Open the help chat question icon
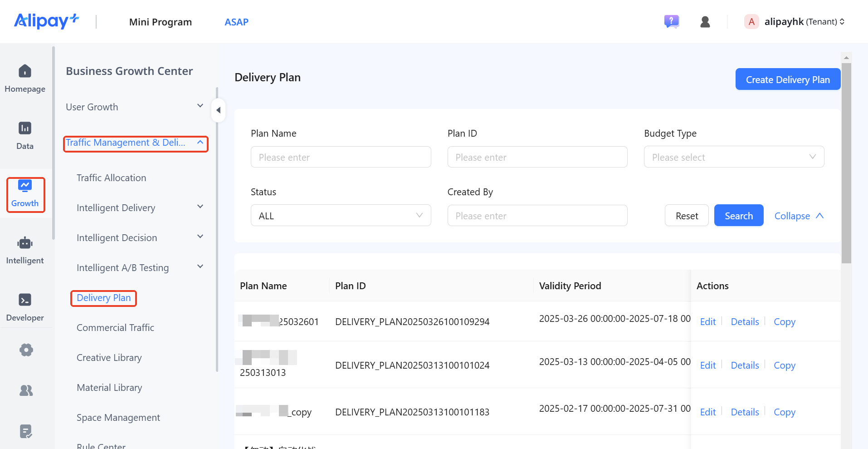This screenshot has height=449, width=868. [x=672, y=21]
